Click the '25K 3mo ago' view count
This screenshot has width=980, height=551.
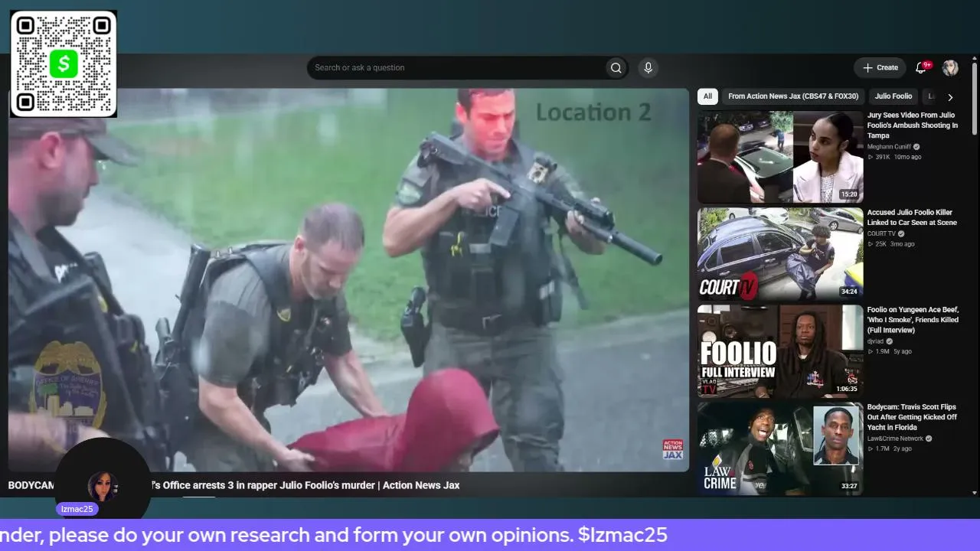click(891, 244)
